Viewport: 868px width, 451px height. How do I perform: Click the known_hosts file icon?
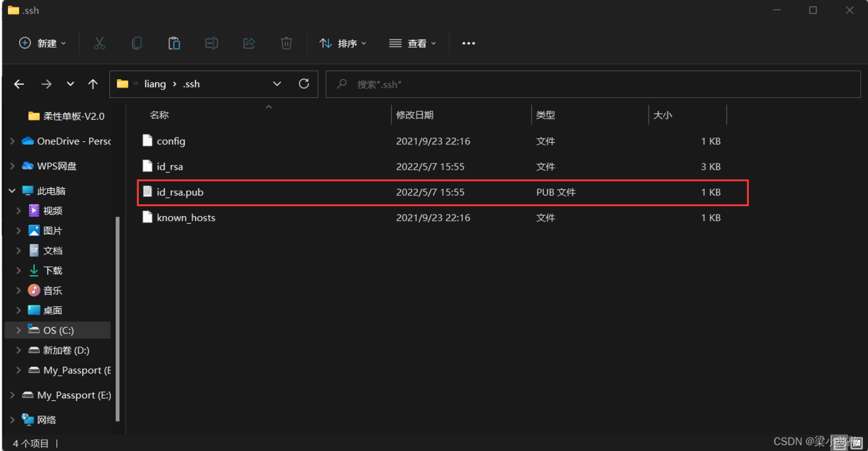(147, 217)
